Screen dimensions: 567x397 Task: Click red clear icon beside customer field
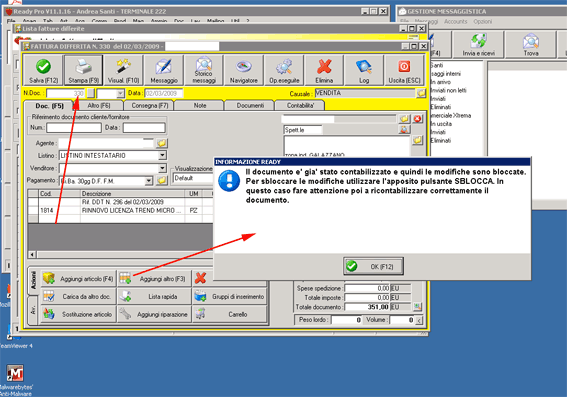tap(418, 119)
